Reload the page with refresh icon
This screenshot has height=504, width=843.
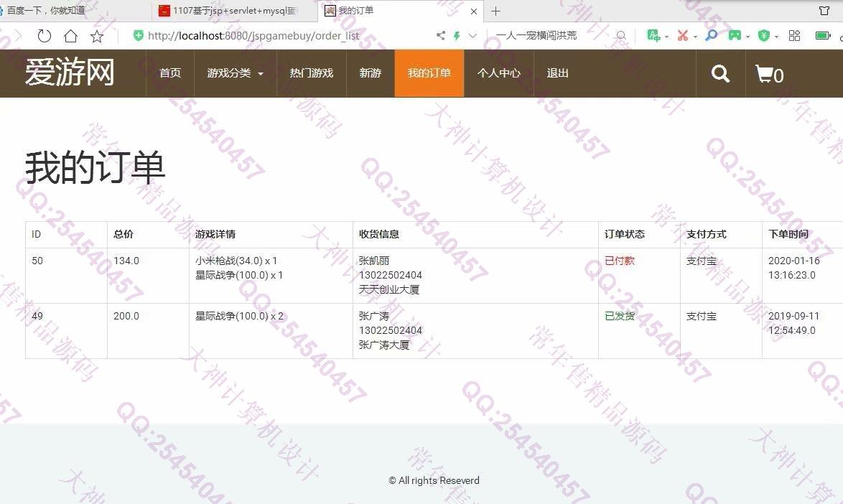(44, 36)
